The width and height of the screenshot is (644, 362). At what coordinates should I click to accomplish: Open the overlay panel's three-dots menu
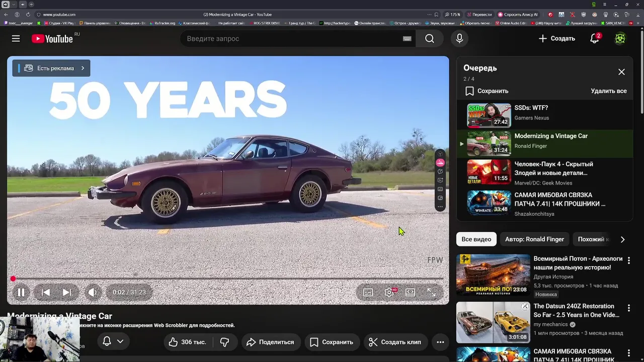pos(440,207)
